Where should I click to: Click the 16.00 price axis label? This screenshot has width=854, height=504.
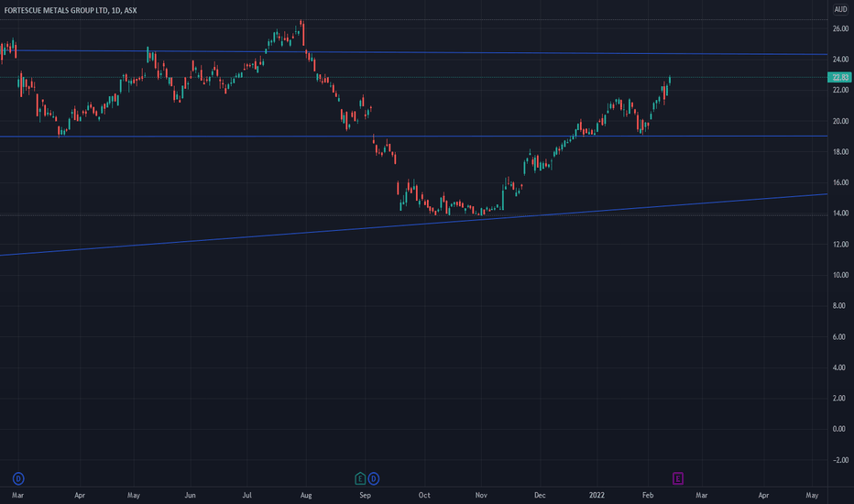[x=840, y=182]
